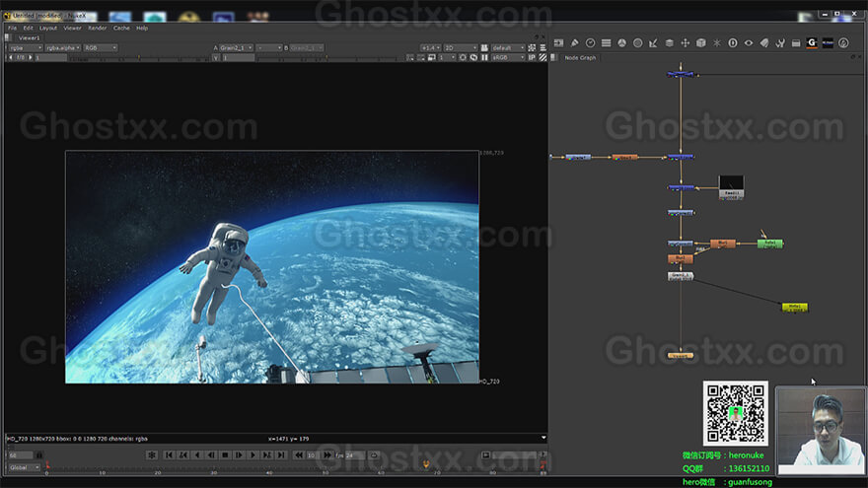Click the viewer refresh button

coord(473,57)
